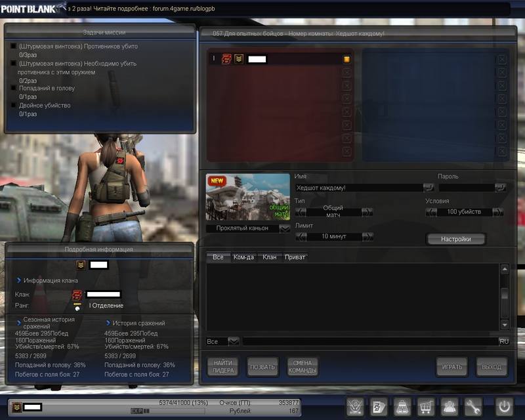The image size is (525, 420).
Task: Focus the Пароль password field
Action: [467, 188]
